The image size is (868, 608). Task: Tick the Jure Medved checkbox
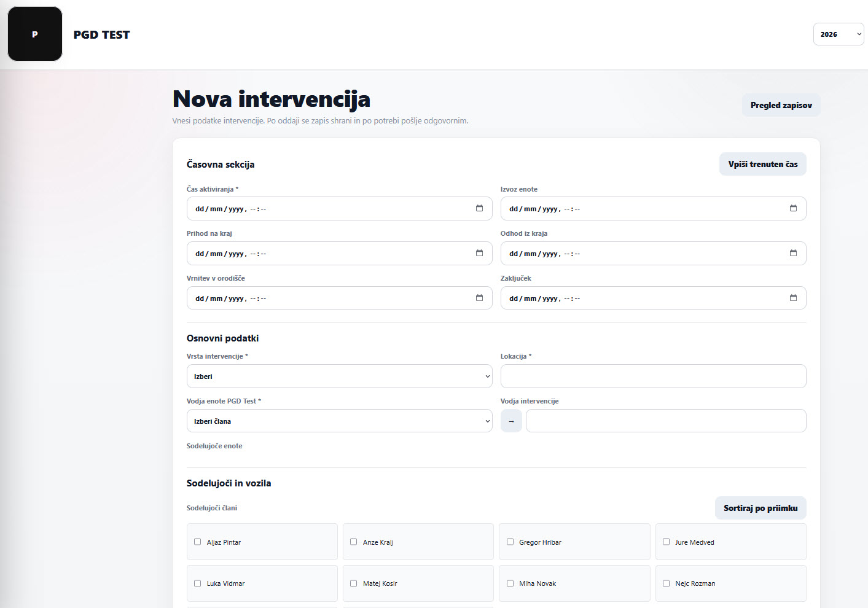pos(666,542)
